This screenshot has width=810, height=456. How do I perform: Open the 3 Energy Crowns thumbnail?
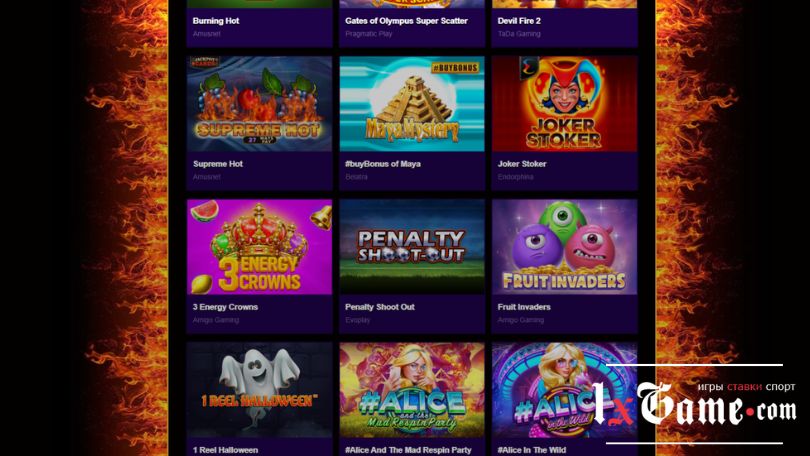pyautogui.click(x=259, y=247)
